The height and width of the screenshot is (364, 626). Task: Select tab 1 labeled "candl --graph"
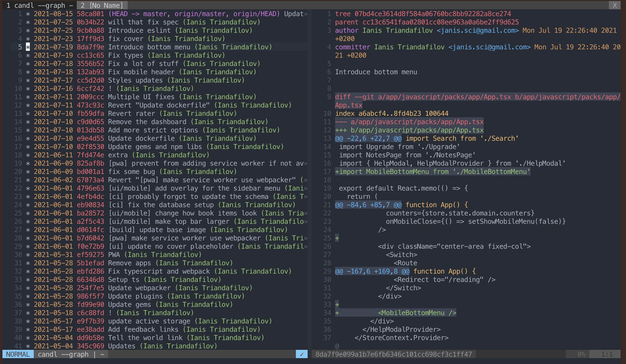click(x=40, y=5)
